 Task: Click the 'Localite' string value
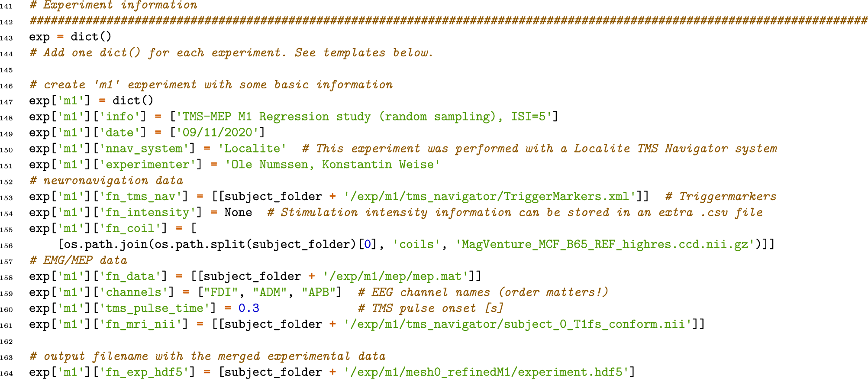click(x=252, y=149)
